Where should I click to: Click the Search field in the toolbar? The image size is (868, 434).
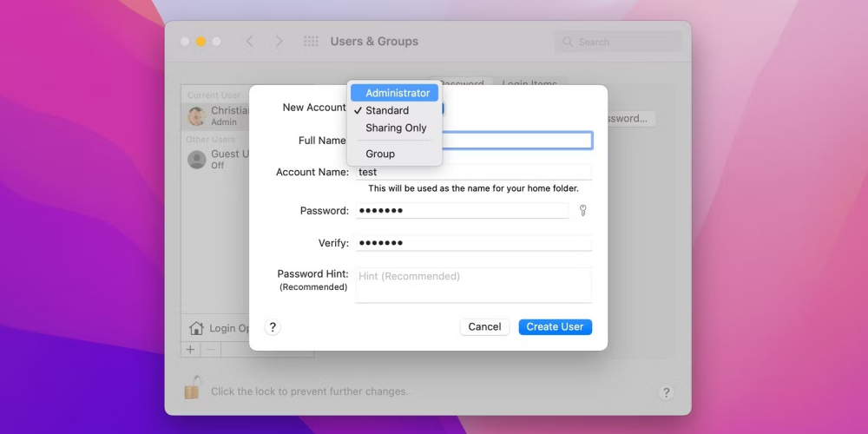(618, 42)
